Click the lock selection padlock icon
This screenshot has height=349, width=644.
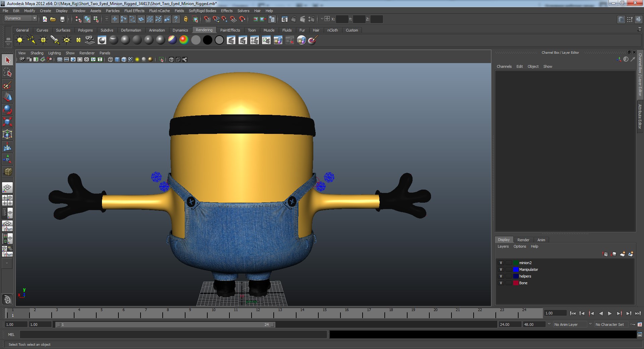point(185,19)
